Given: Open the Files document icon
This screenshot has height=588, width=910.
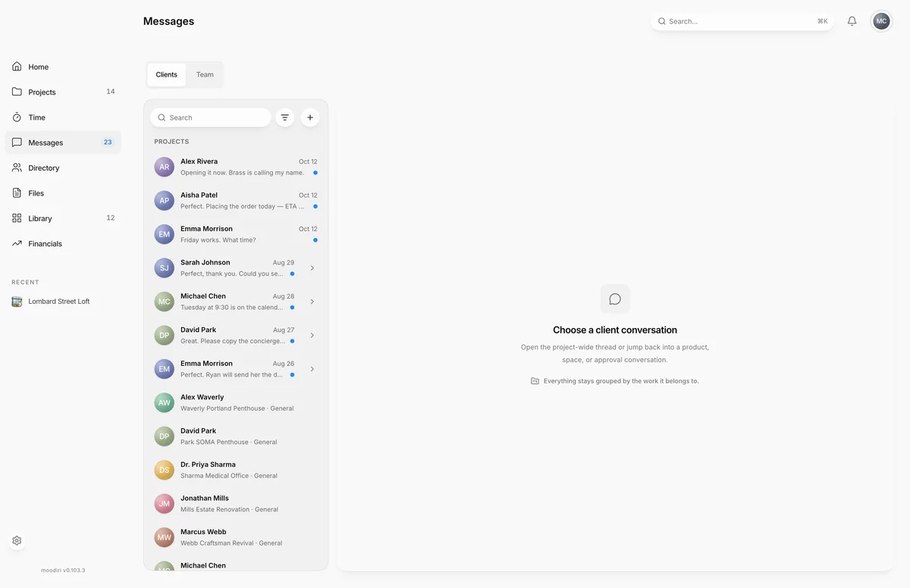Looking at the screenshot, I should [17, 193].
